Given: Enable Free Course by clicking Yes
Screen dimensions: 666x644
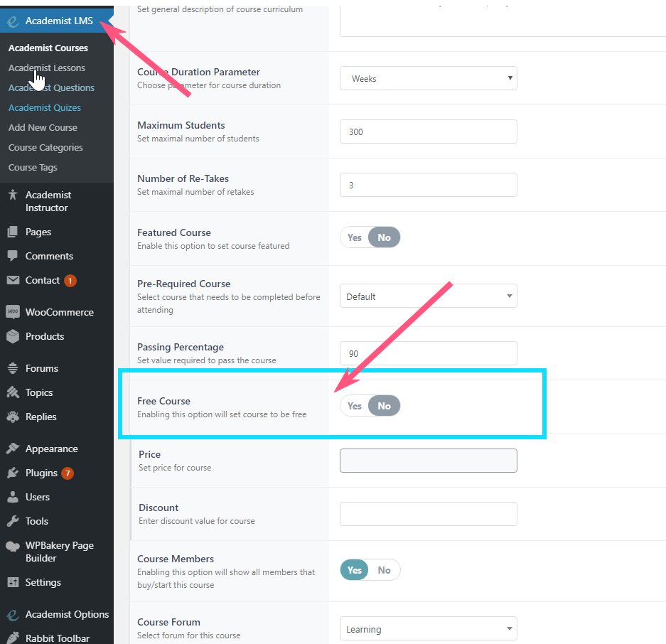Looking at the screenshot, I should click(x=354, y=406).
